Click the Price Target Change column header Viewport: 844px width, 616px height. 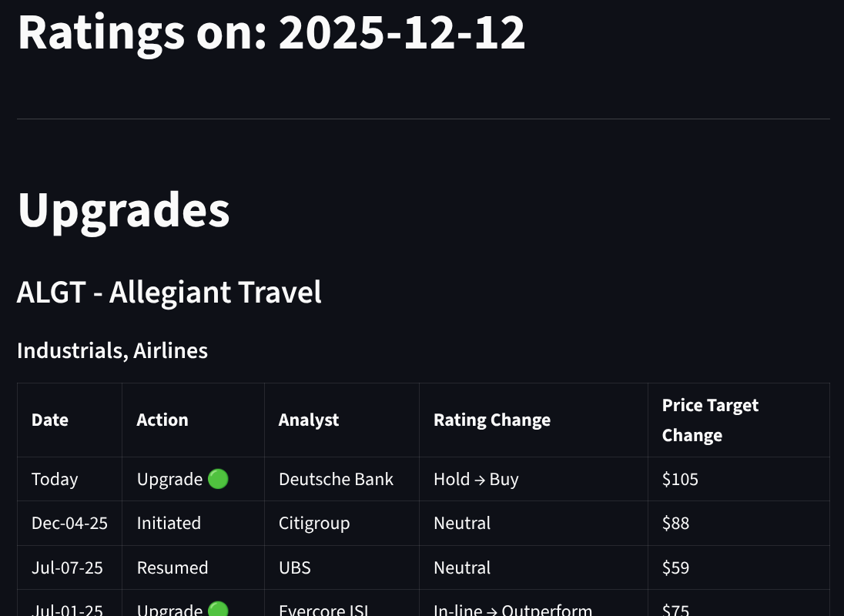[710, 420]
